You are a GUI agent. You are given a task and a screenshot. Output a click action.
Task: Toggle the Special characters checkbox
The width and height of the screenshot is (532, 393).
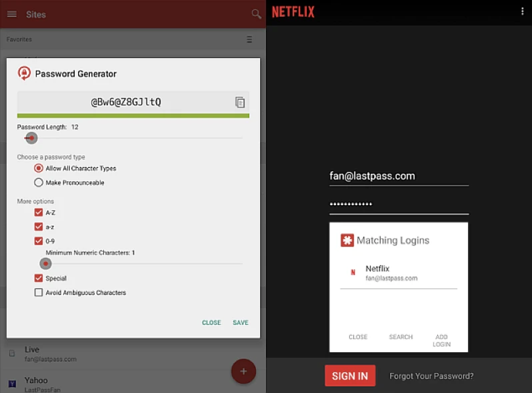point(39,278)
